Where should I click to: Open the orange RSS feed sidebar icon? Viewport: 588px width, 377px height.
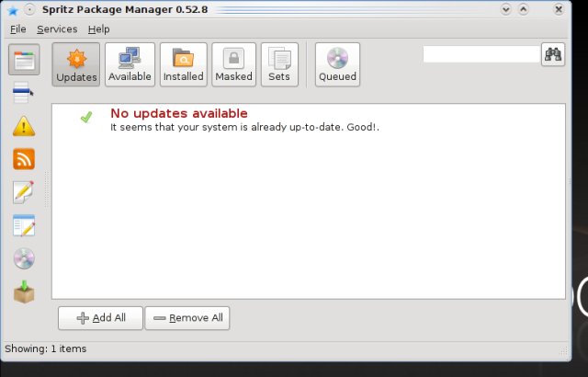24,159
